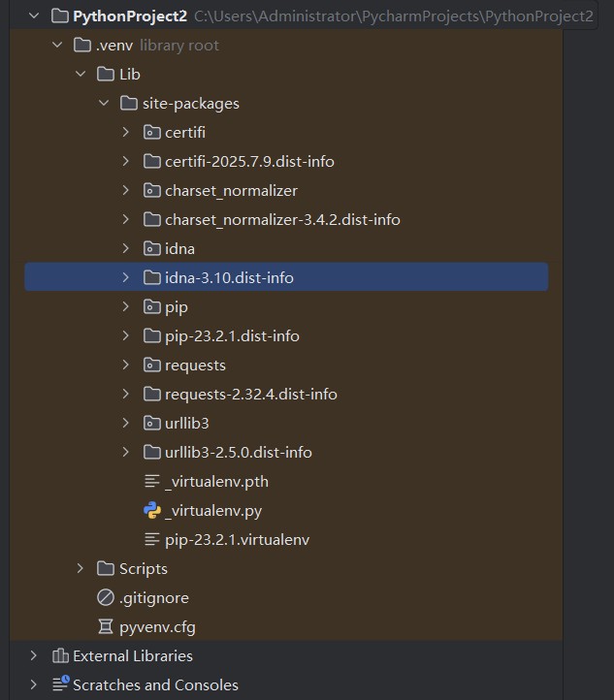Collapse the site-packages folder chevron
Image resolution: width=614 pixels, height=700 pixels.
click(x=104, y=103)
